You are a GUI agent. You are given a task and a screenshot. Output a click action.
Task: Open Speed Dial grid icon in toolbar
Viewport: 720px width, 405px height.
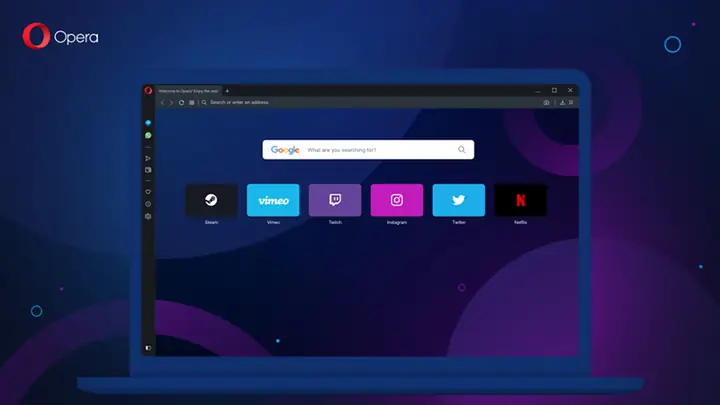(191, 102)
